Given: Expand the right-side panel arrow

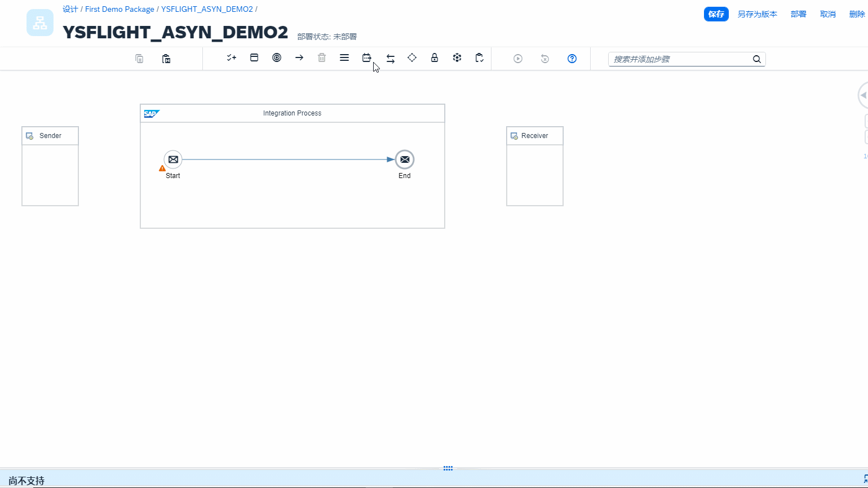Looking at the screenshot, I should pos(863,95).
